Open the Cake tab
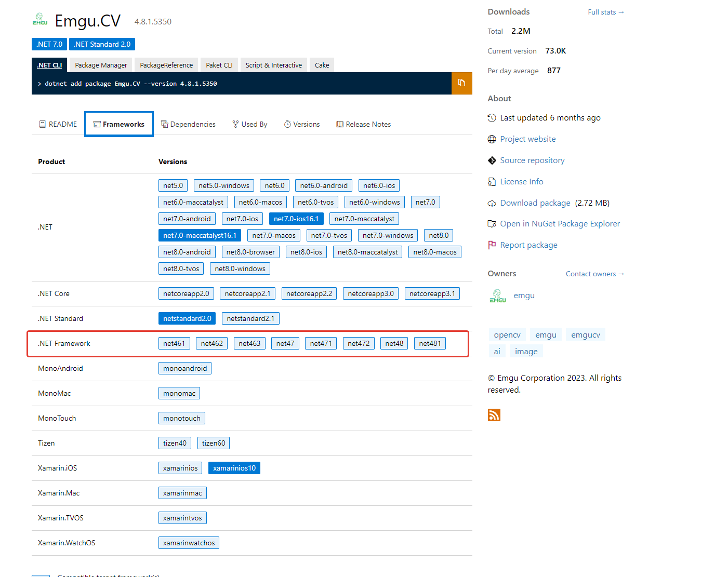Image resolution: width=728 pixels, height=577 pixels. (x=322, y=65)
